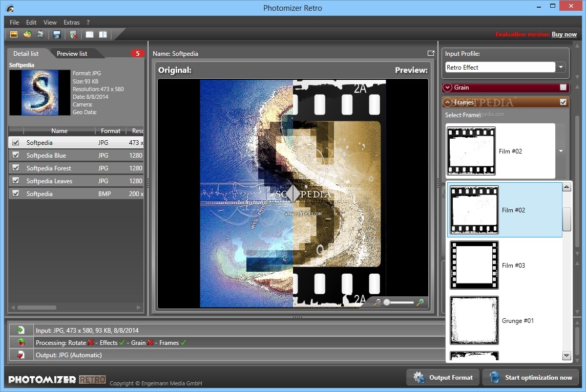Click the Input: JPG, 473 x 580 status text
586x392 pixels.
point(87,330)
